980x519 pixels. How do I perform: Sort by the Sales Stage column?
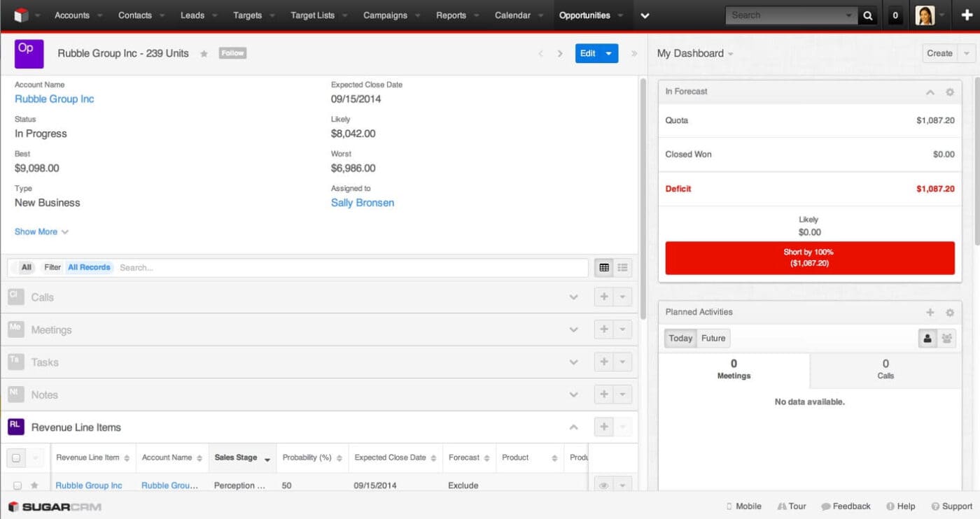[x=242, y=458]
